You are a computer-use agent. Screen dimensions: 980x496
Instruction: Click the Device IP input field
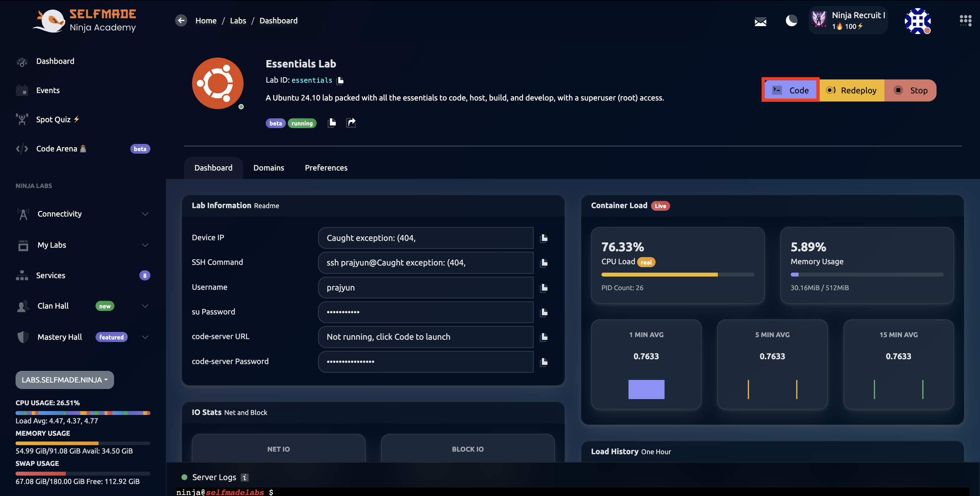(426, 238)
